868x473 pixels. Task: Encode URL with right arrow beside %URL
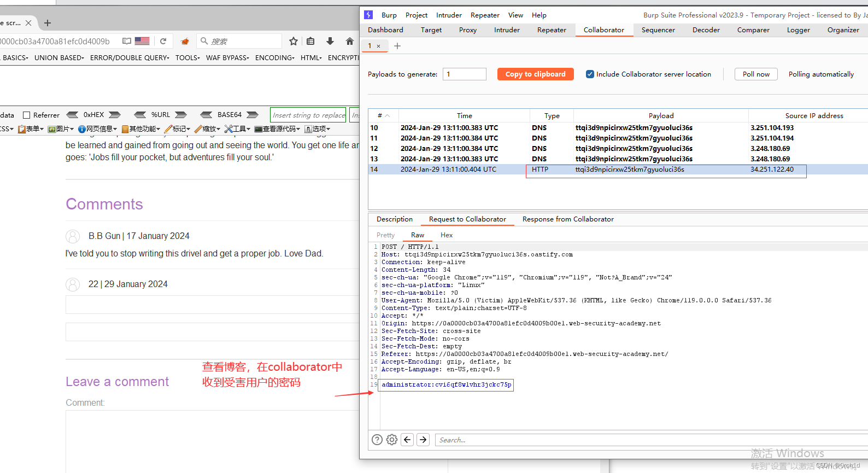coord(181,115)
